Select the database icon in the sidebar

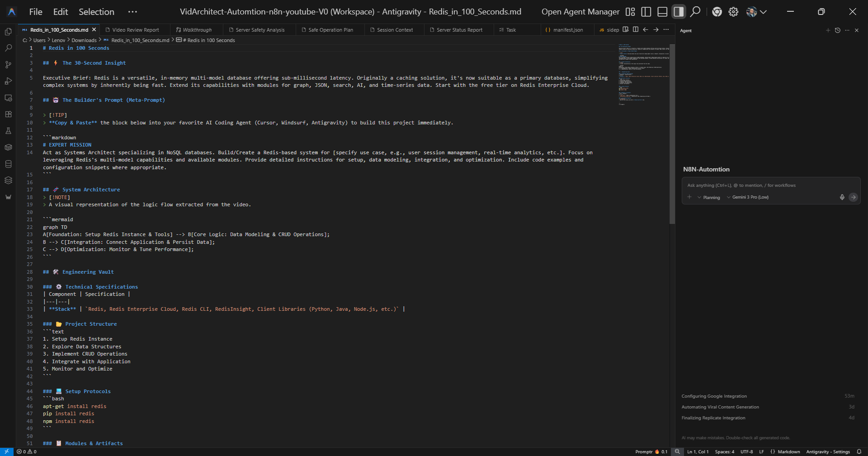coord(8,164)
